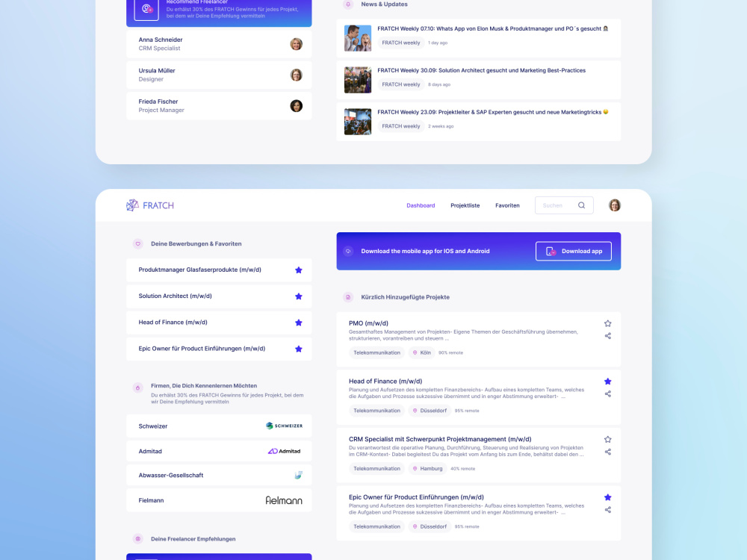
Task: Click the Fielmann logo
Action: (x=284, y=500)
